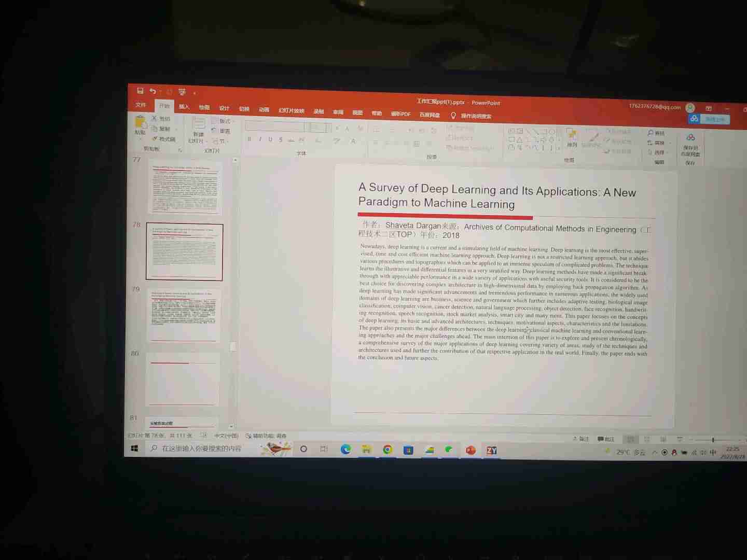Select slide 79 thumbnail
Viewport: 747px width, 560px height.
pyautogui.click(x=184, y=315)
